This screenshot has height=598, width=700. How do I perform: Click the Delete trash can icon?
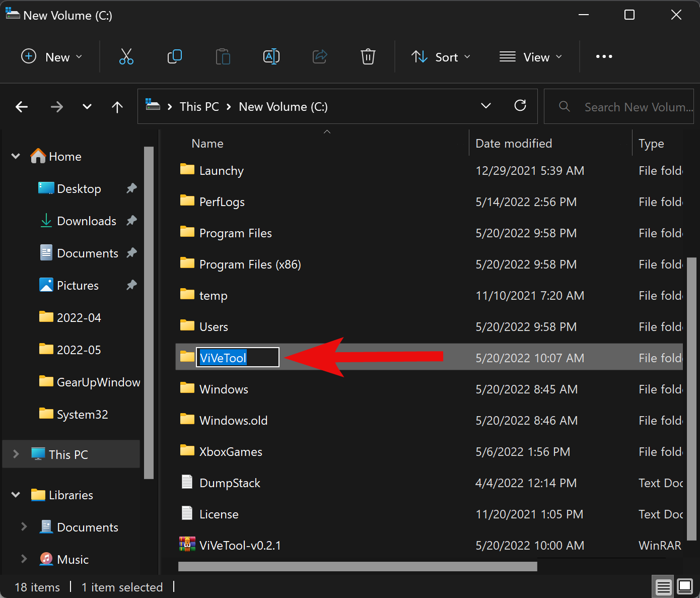(x=368, y=56)
